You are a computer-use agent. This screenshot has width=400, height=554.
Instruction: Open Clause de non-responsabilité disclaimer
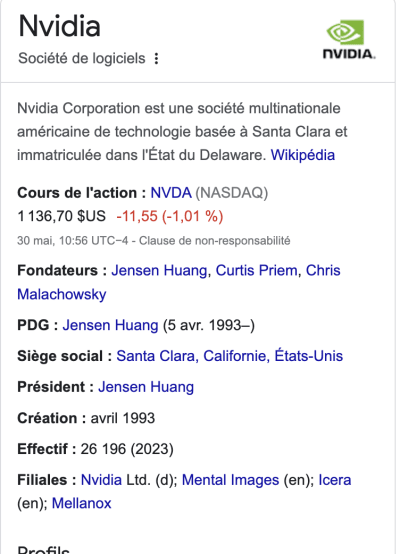pyautogui.click(x=214, y=241)
